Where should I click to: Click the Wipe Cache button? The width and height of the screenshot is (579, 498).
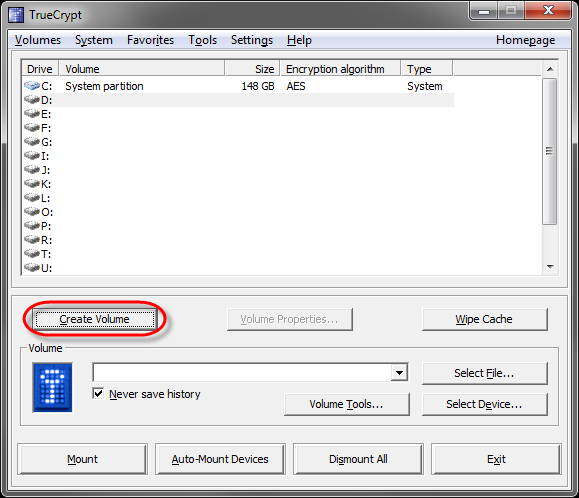[484, 319]
